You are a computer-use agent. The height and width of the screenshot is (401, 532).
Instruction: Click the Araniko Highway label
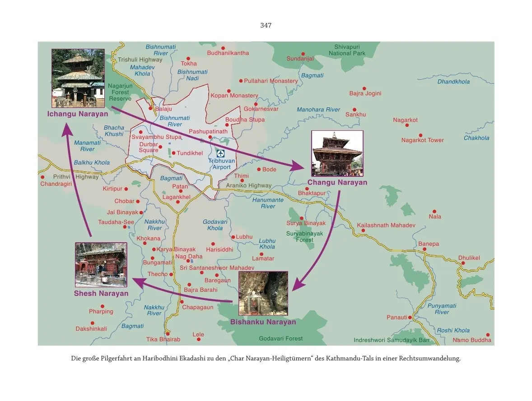pos(249,185)
